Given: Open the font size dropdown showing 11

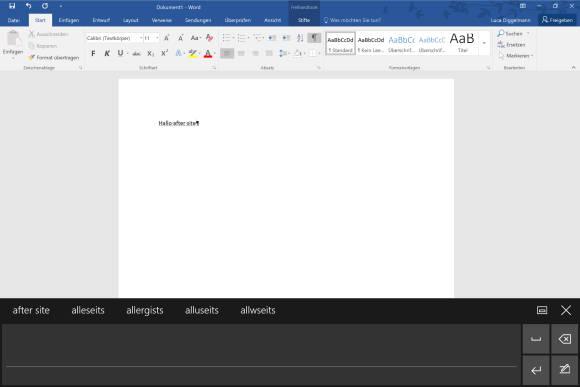Looking at the screenshot, I should click(x=157, y=38).
